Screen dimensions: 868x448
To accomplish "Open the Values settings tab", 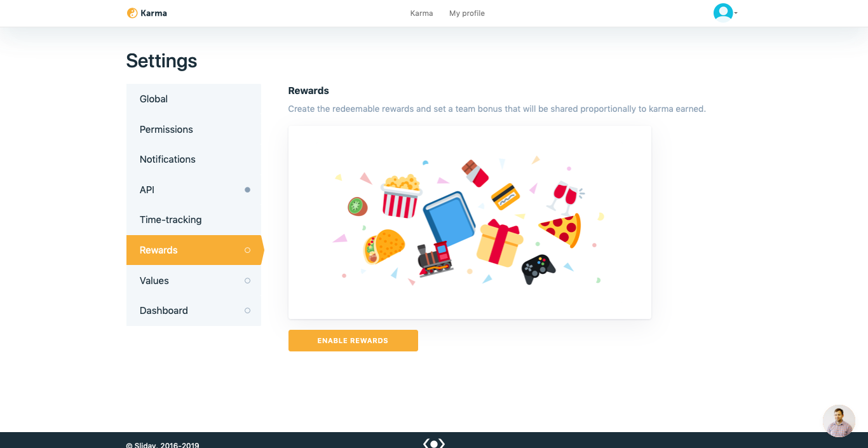I will pos(194,281).
